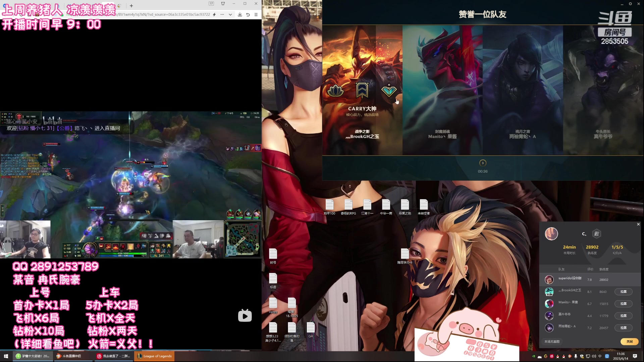The width and height of the screenshot is (644, 362).
Task: Select the 封号 desktop file
Action: 273,256
